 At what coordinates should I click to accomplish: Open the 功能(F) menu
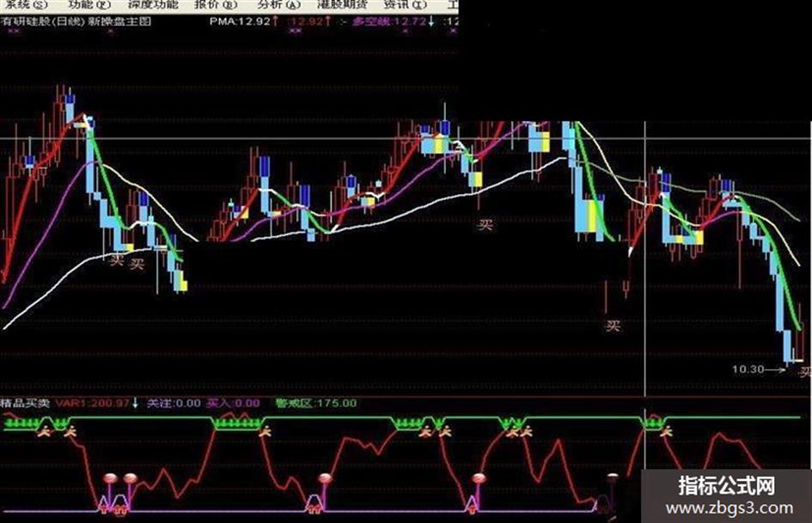(x=89, y=4)
